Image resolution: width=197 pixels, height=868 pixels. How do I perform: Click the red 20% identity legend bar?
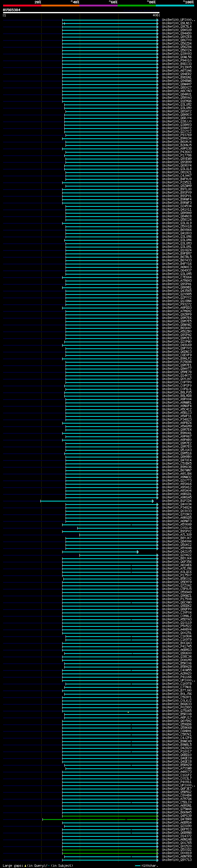22,6
